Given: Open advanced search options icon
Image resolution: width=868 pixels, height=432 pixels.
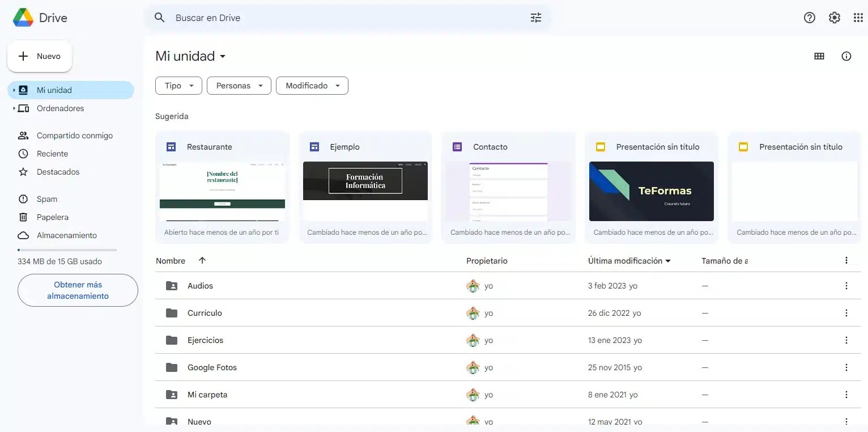Looking at the screenshot, I should point(536,18).
